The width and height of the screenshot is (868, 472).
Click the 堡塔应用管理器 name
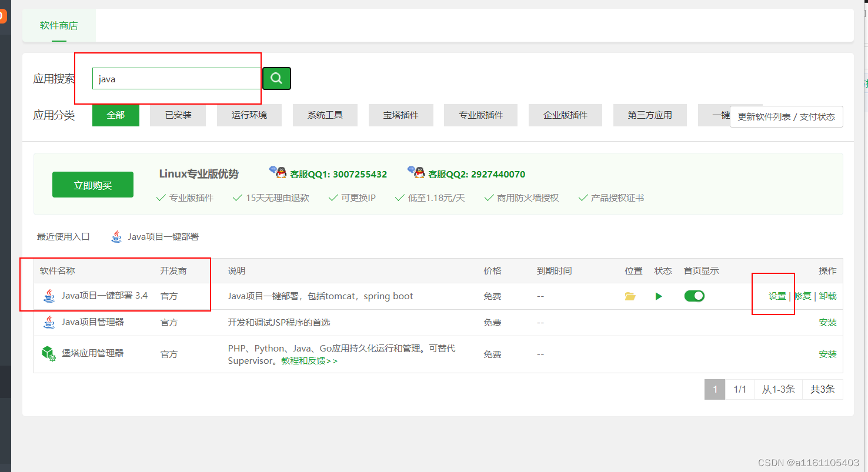click(93, 353)
